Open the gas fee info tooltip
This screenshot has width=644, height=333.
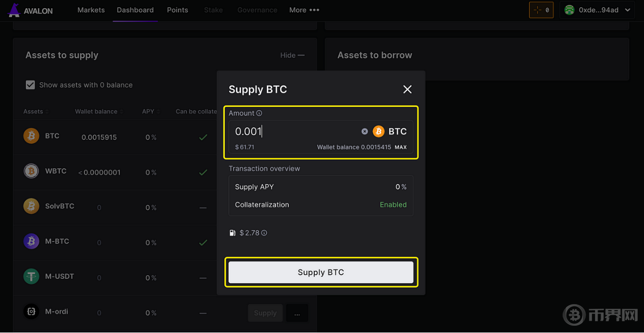coord(264,232)
